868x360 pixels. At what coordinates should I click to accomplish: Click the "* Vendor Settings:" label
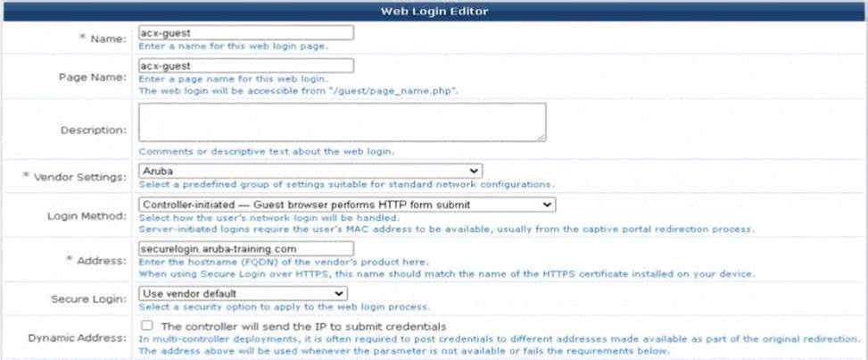(x=79, y=177)
